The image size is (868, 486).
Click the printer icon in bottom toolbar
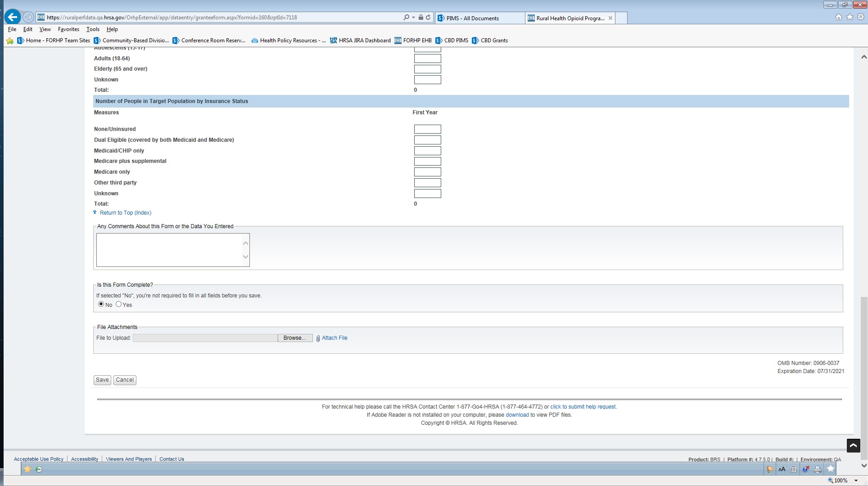coord(818,469)
